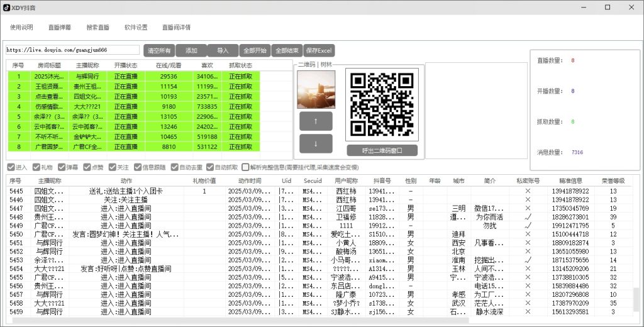Screen dimensions: 644x327
Task: Click the live room URL input field
Action: click(72, 50)
